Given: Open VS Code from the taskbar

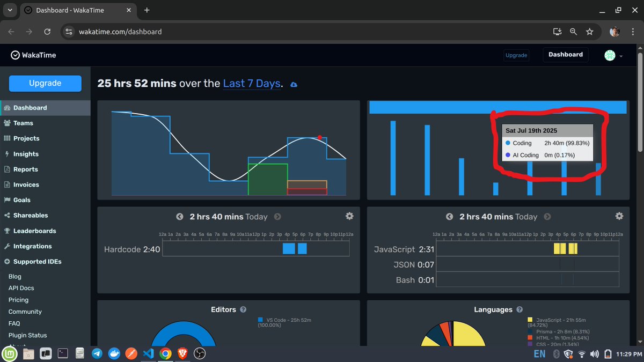Looking at the screenshot, I should point(148,353).
